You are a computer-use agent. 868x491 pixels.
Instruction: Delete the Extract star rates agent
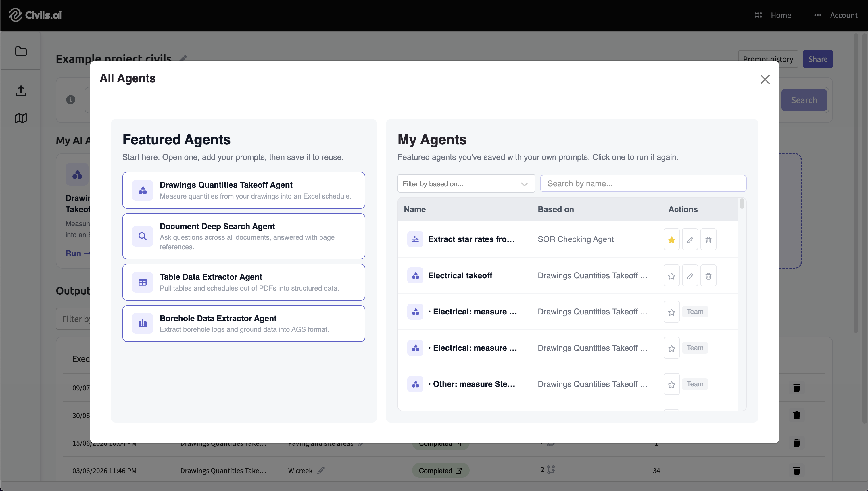(708, 239)
